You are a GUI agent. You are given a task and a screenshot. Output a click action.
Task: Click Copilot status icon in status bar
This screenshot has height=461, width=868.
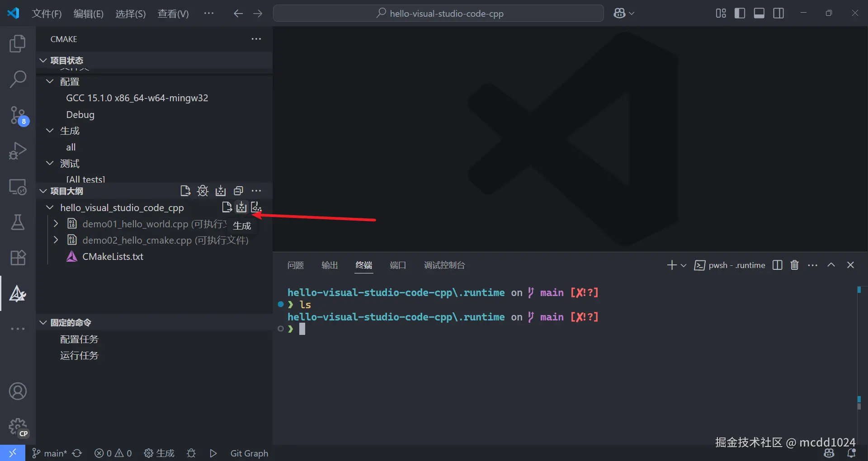(x=829, y=453)
